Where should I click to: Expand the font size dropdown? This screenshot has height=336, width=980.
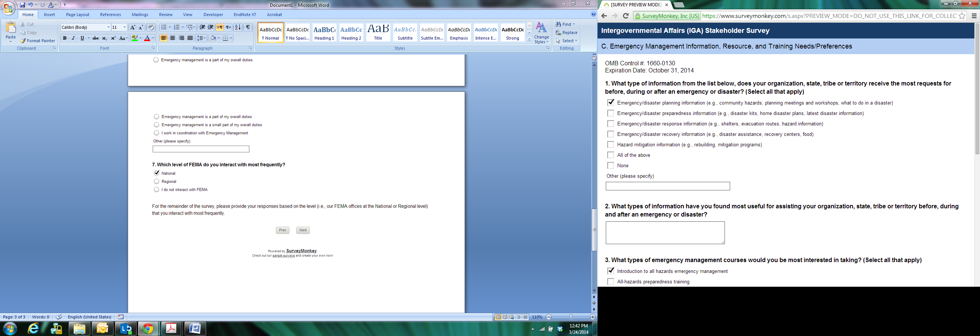pyautogui.click(x=124, y=27)
